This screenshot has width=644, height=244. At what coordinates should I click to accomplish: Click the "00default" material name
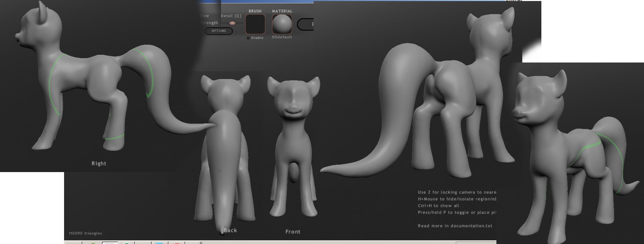point(282,37)
